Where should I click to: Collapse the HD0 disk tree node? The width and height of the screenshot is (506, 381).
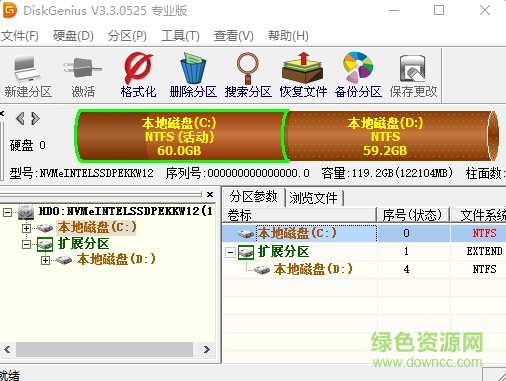[x=7, y=212]
